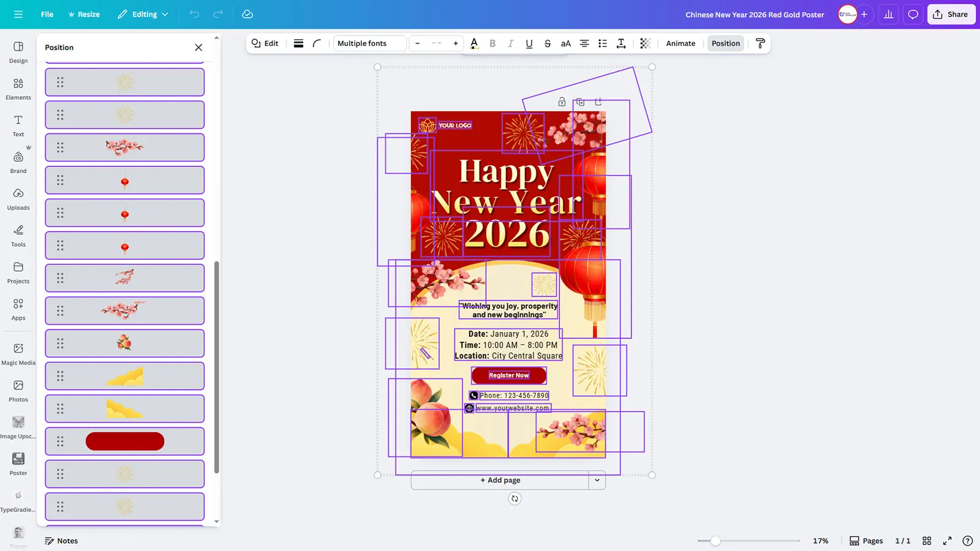This screenshot has width=980, height=551.
Task: Click the zoom slider handle
Action: tap(715, 541)
